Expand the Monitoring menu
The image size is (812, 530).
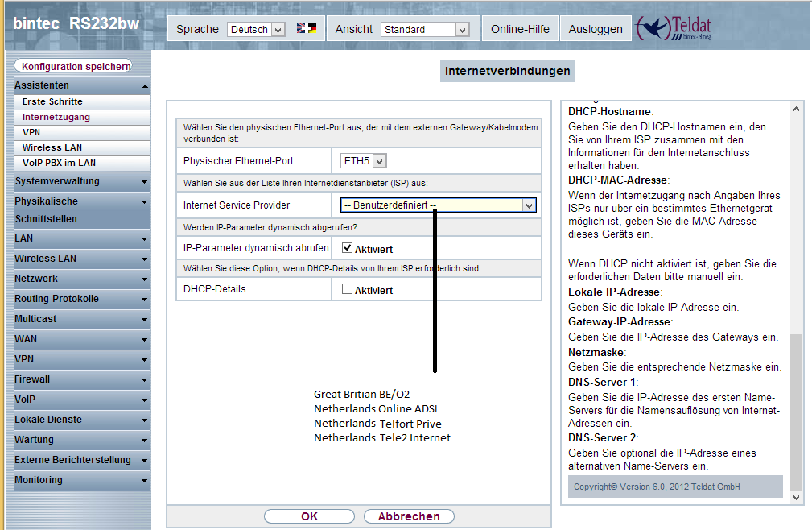point(82,480)
